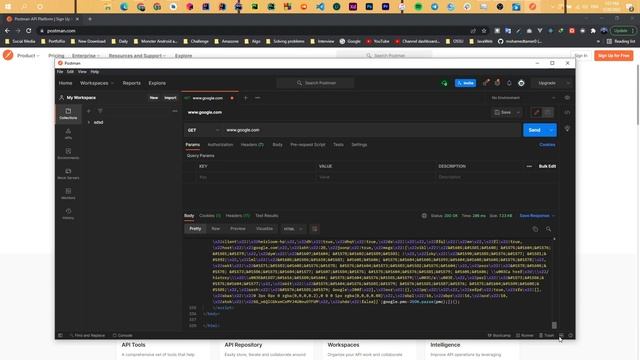Open the Environments sidebar panel
The height and width of the screenshot is (360, 640).
[x=68, y=153]
